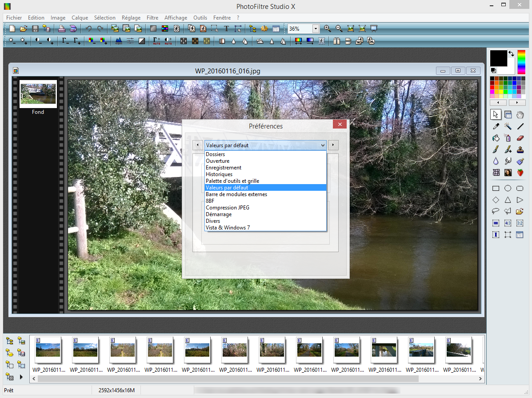Open the Réglage menu
Image resolution: width=532 pixels, height=398 pixels.
pos(131,18)
